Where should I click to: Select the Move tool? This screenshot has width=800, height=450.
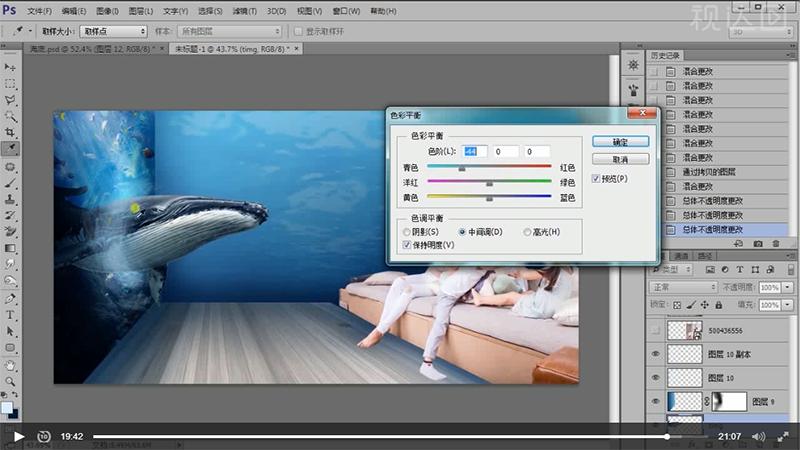point(10,67)
